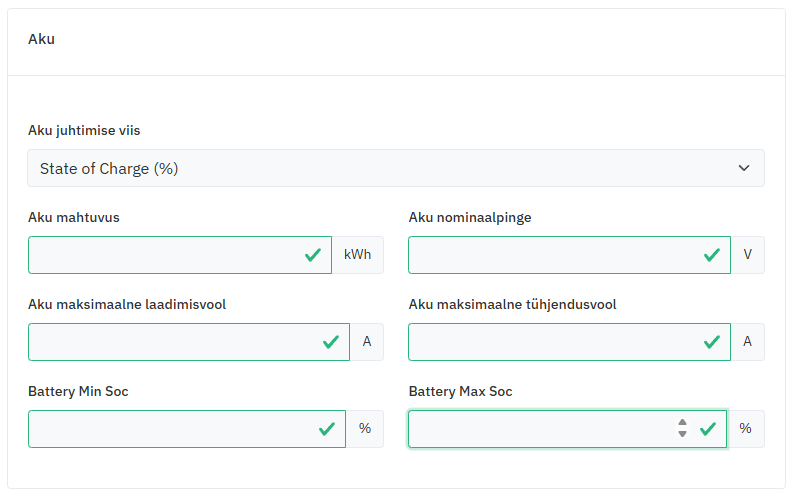Decrease Battery Max Soc with down arrow
801x498 pixels.
tap(682, 435)
